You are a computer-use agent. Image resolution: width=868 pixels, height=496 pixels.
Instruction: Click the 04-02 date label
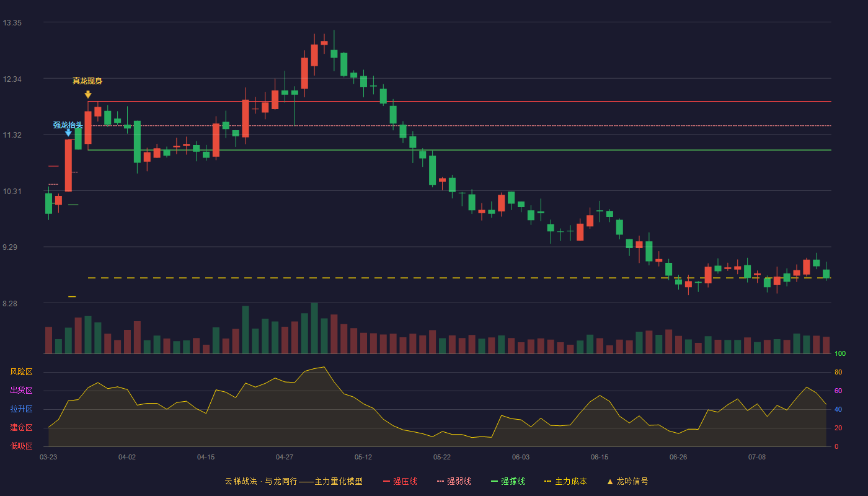(127, 457)
